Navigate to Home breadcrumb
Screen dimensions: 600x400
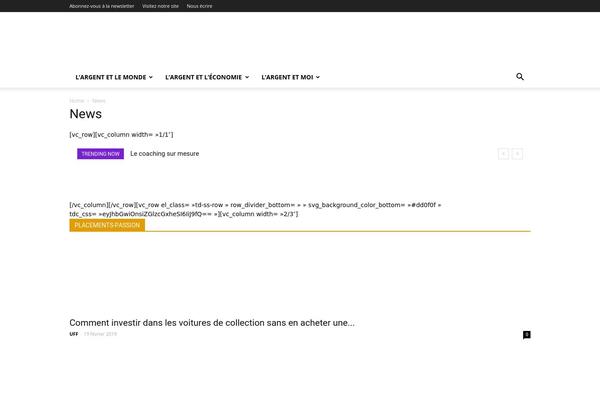76,100
